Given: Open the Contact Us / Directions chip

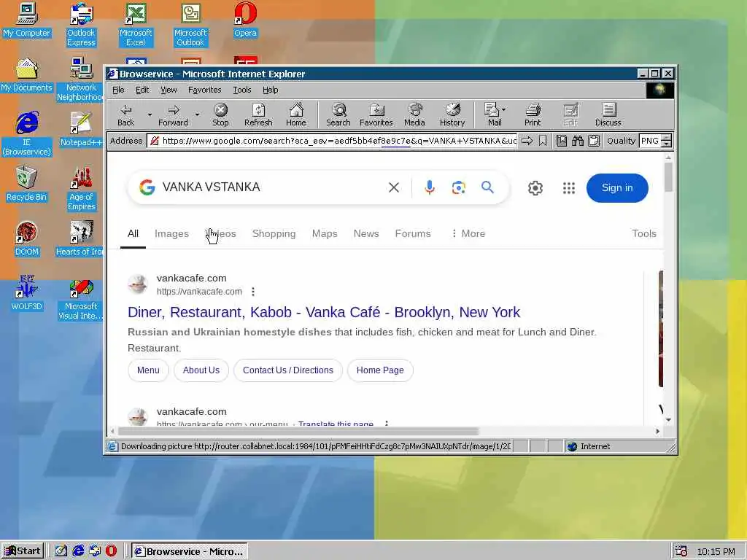Looking at the screenshot, I should (x=287, y=370).
